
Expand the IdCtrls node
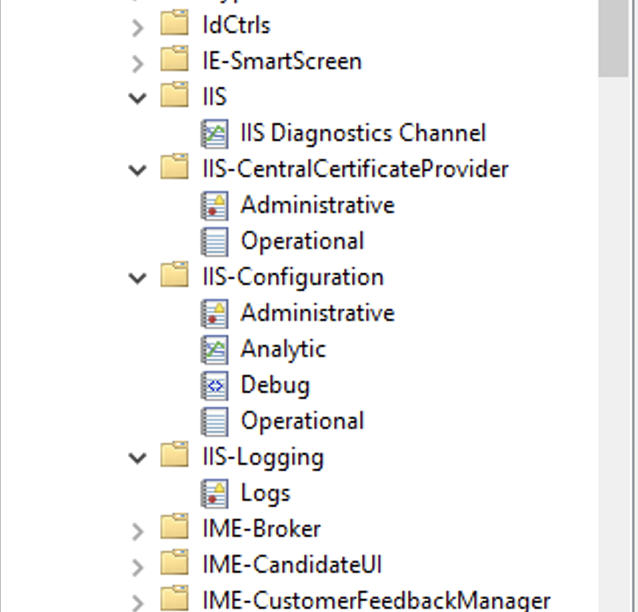[138, 28]
